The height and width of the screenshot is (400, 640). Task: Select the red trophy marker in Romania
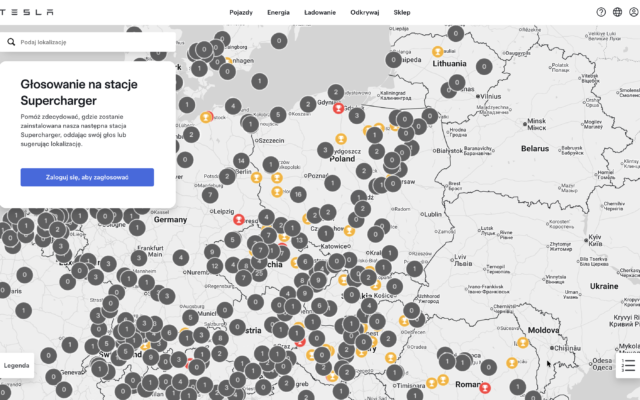[x=484, y=387]
